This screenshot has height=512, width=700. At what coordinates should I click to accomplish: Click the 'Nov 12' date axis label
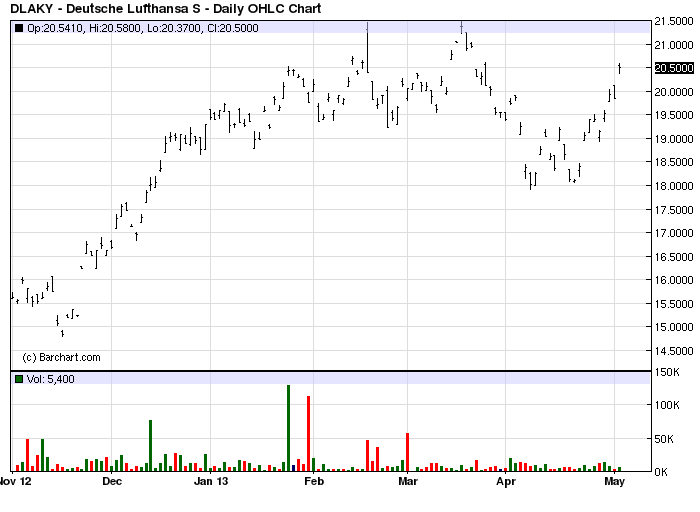(16, 481)
